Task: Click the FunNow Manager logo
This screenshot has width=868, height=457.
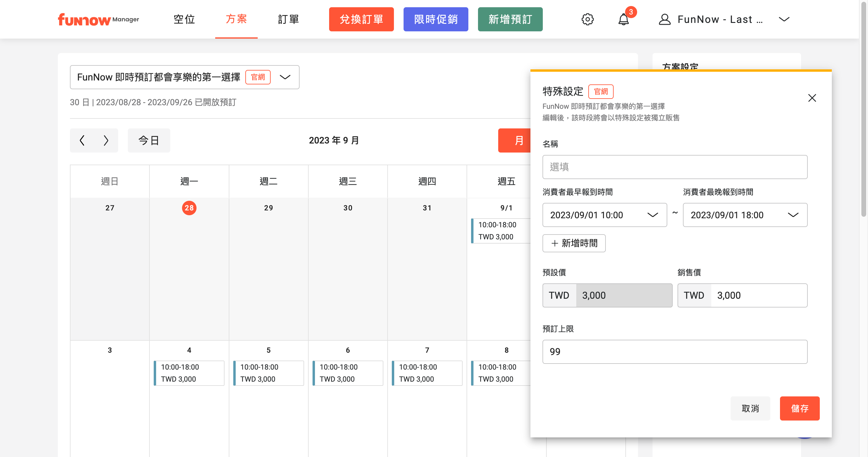Action: coord(98,19)
